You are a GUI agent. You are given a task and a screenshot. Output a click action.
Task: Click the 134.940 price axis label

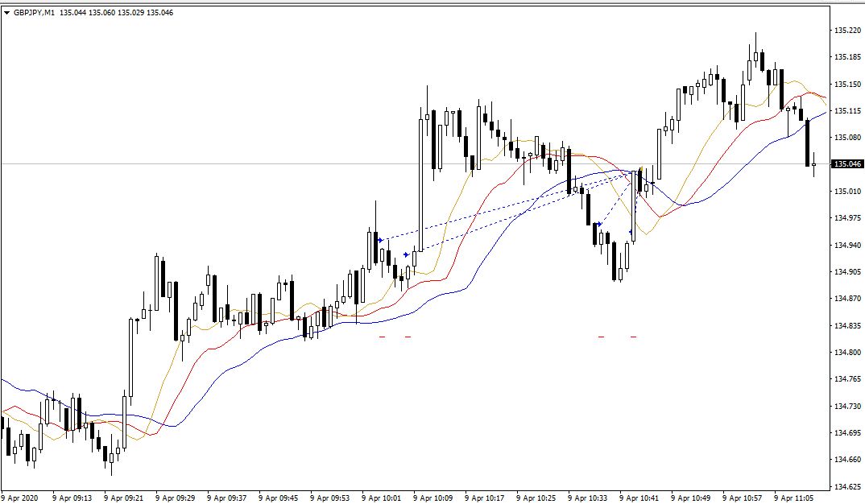pyautogui.click(x=848, y=246)
